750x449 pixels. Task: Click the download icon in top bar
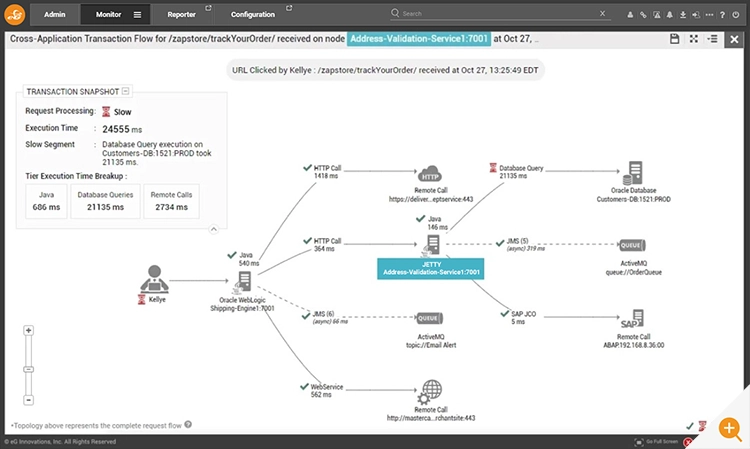pos(683,15)
